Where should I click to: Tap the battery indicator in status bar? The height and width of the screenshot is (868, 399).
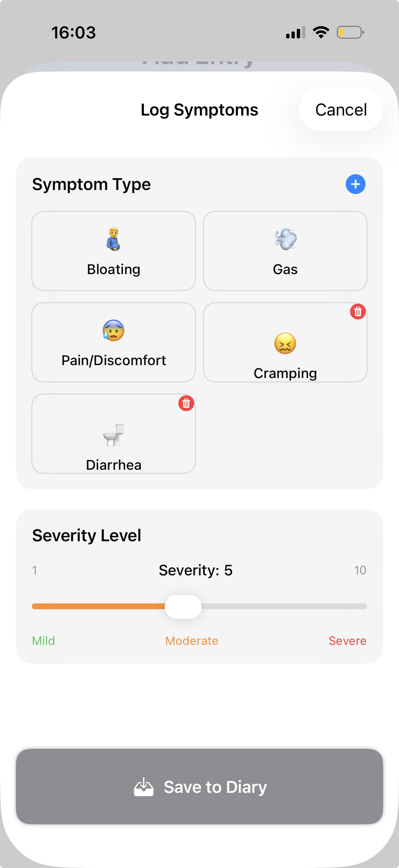click(350, 33)
